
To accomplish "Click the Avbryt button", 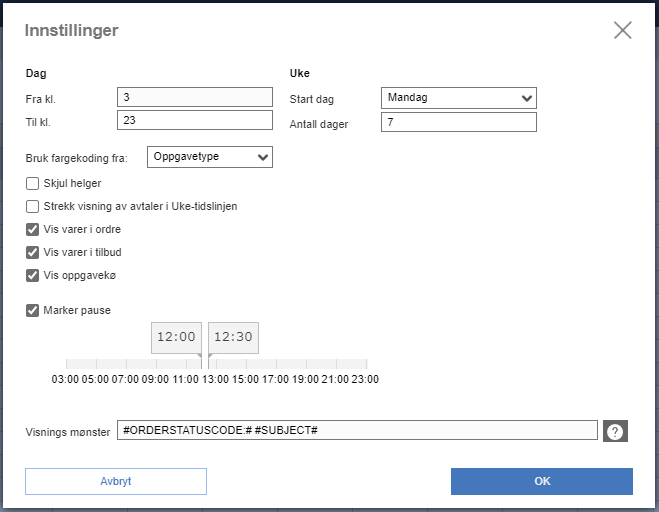I will (116, 481).
